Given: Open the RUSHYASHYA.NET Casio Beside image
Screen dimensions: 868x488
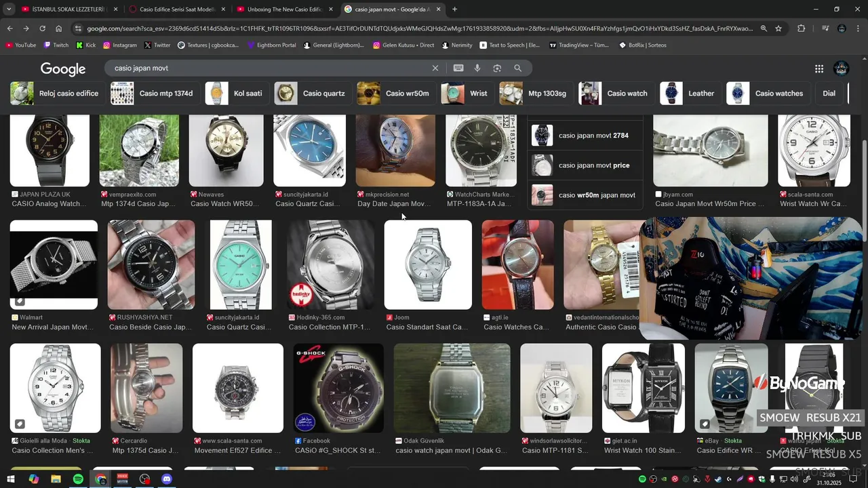Looking at the screenshot, I should click(151, 264).
